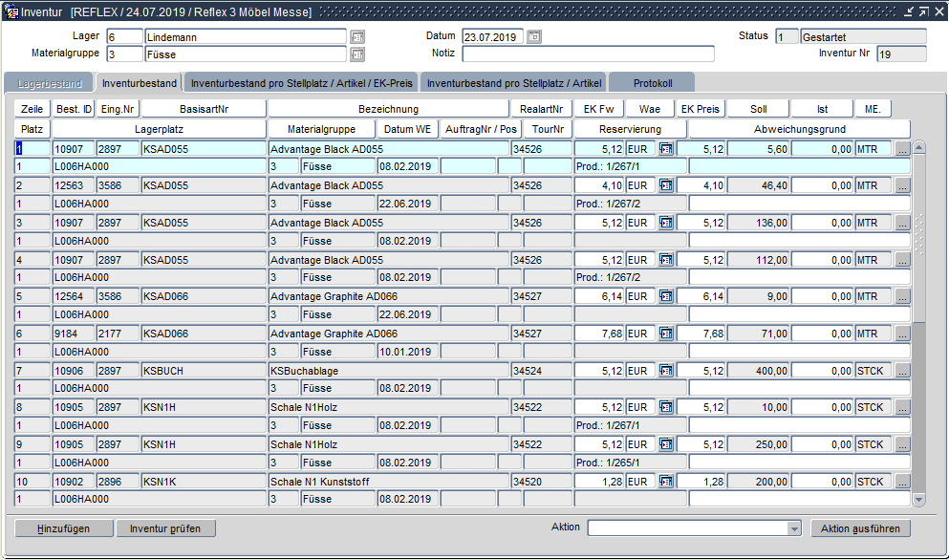Image resolution: width=949 pixels, height=560 pixels.
Task: Click the Inventur prüfen button
Action: point(165,528)
